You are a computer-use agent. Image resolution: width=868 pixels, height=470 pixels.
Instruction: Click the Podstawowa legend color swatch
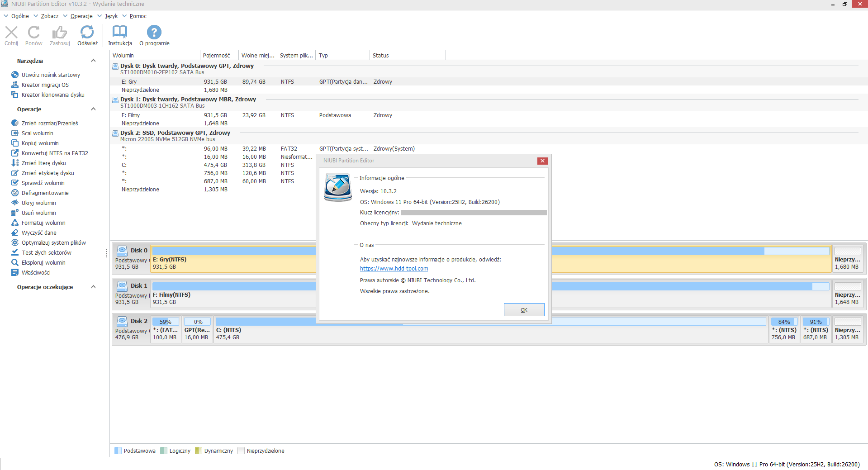118,451
